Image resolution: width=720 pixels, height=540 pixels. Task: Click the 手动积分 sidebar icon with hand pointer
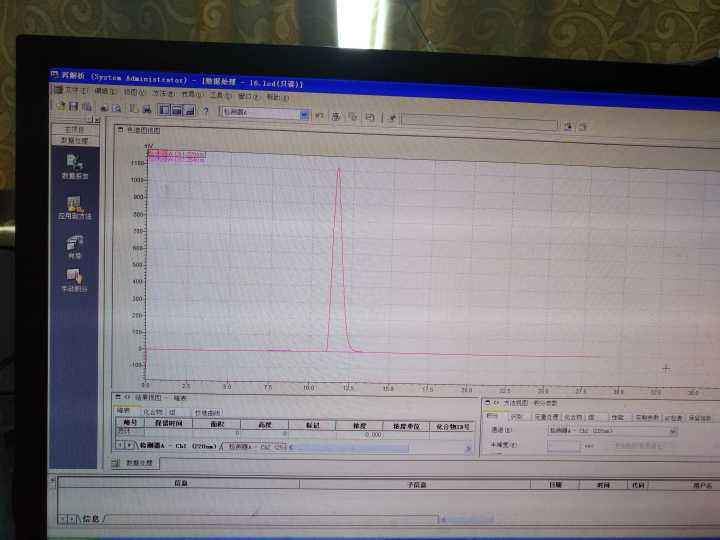click(x=74, y=281)
